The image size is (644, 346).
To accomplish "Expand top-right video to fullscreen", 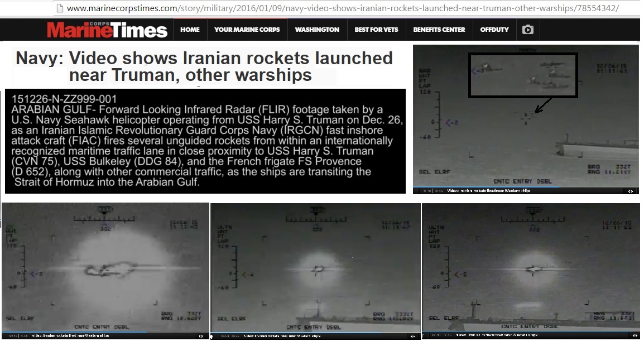I will tap(631, 191).
